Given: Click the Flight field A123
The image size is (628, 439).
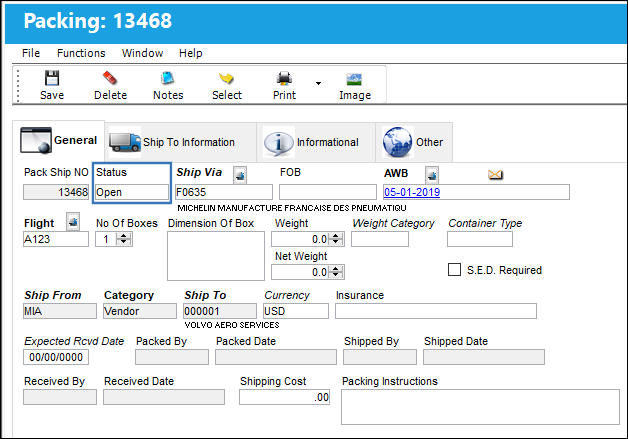Looking at the screenshot, I should (56, 239).
